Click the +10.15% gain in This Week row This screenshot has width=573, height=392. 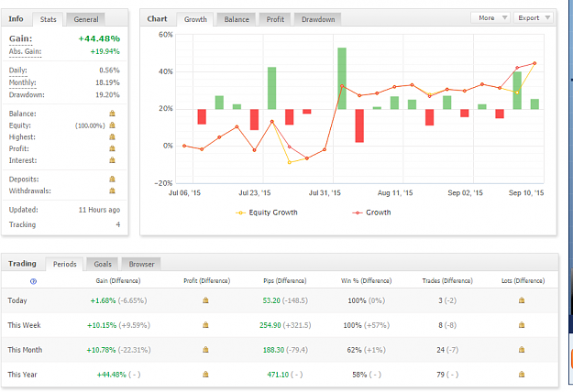102,325
